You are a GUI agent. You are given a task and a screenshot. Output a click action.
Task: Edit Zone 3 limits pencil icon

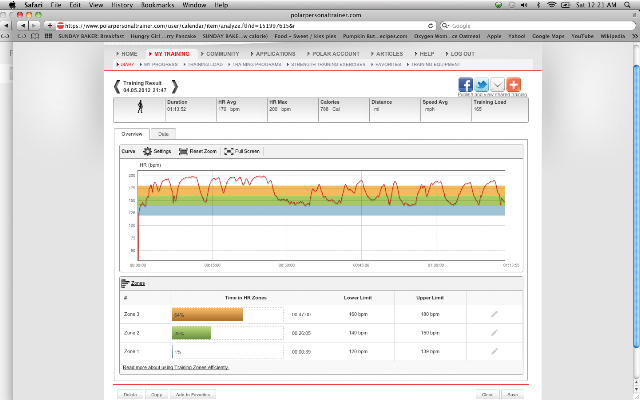pos(494,314)
